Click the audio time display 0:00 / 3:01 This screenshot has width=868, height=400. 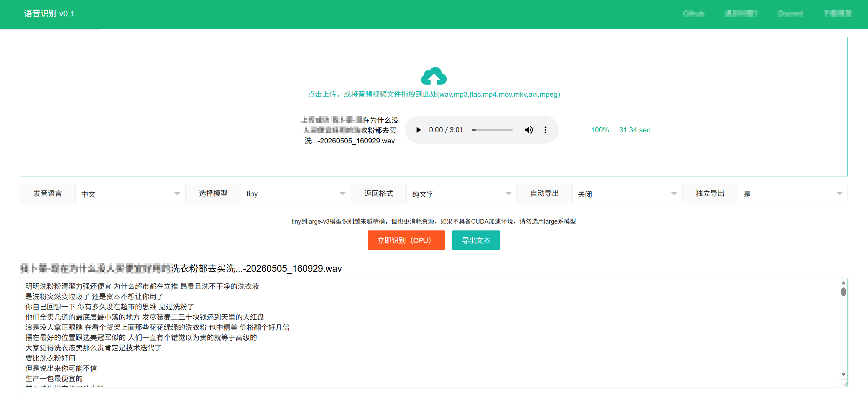click(x=446, y=130)
